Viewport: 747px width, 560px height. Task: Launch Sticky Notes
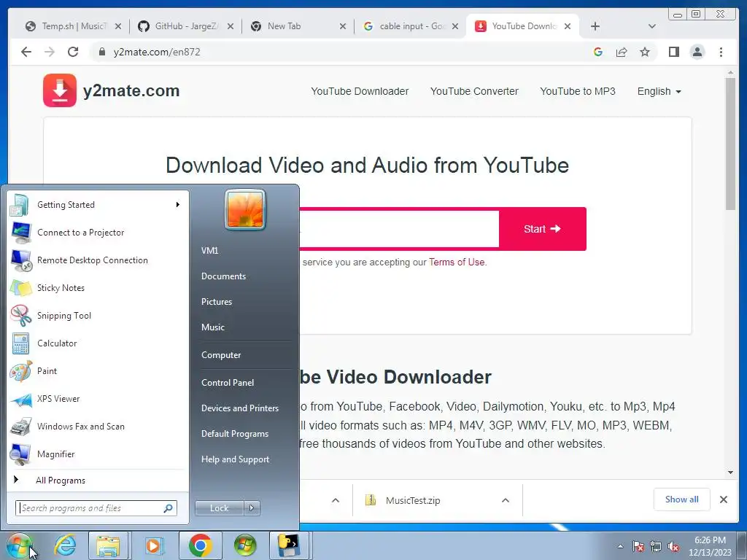(x=98, y=287)
